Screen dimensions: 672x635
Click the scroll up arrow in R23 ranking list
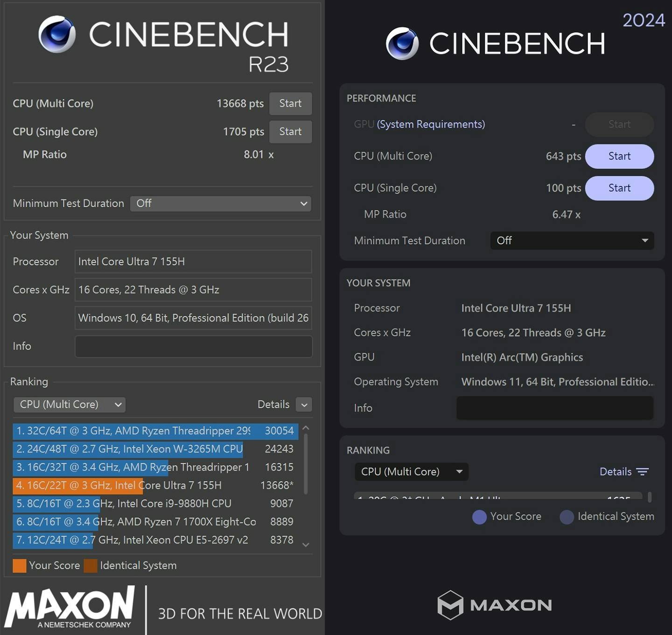point(306,428)
